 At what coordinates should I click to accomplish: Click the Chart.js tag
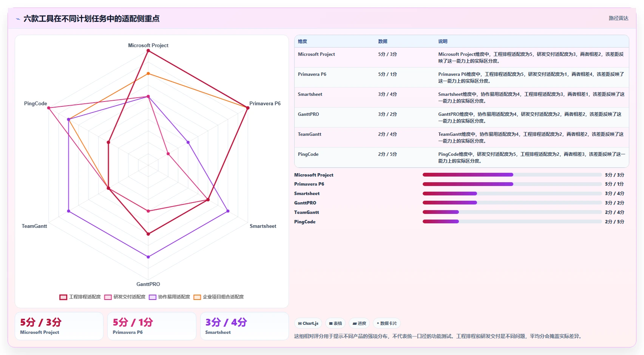[x=308, y=323]
